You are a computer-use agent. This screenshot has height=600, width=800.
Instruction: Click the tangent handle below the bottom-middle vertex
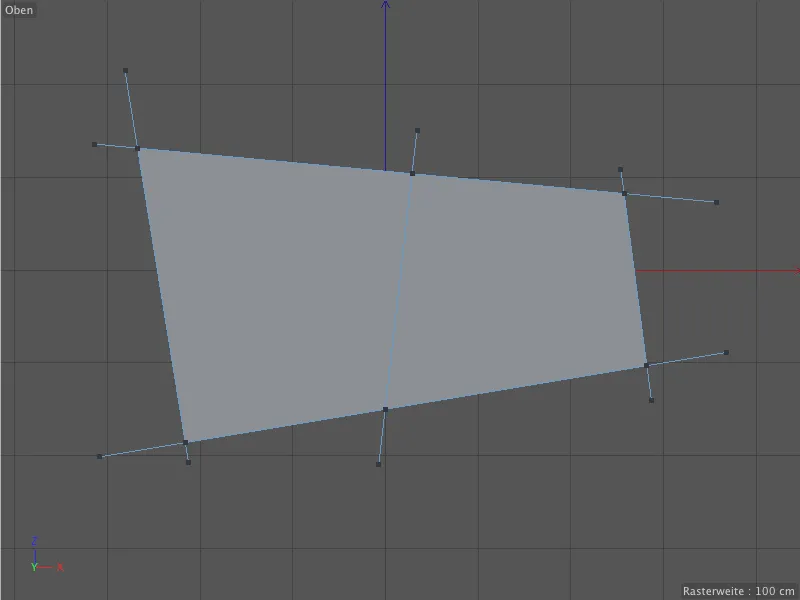pos(377,462)
